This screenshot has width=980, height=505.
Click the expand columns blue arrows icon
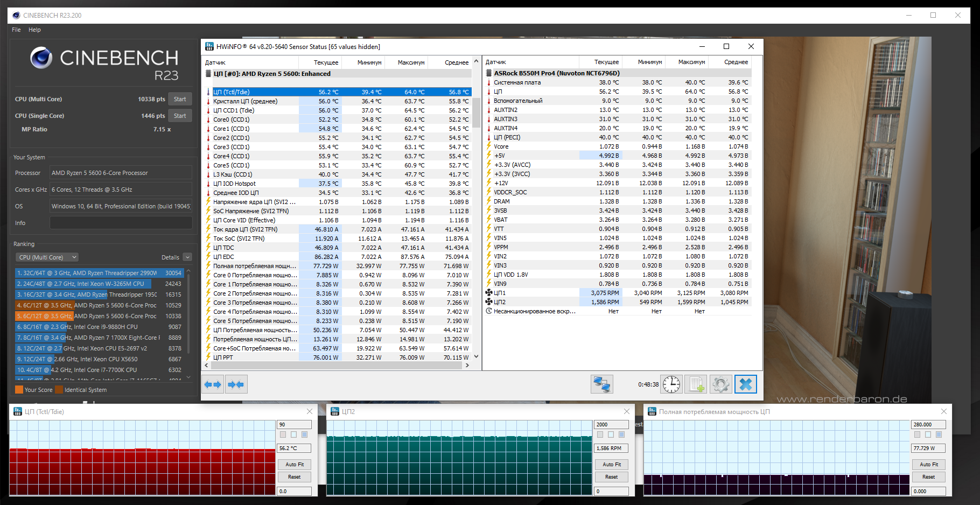pos(213,384)
